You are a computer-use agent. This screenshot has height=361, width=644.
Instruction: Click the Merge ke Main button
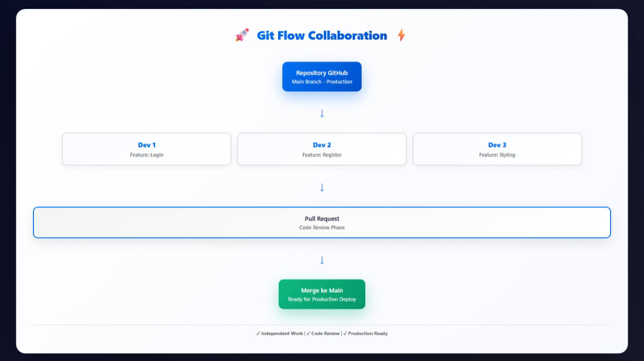tap(321, 294)
